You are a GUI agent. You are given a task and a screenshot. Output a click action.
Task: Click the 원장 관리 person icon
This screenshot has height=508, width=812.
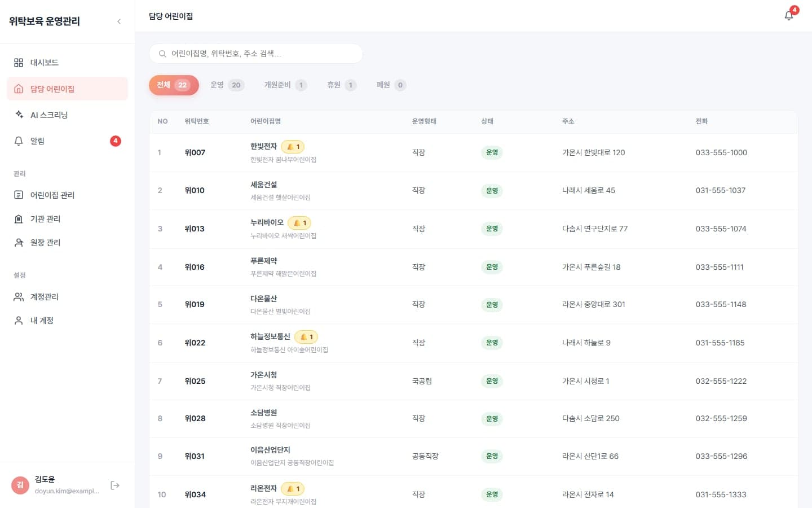(x=19, y=242)
